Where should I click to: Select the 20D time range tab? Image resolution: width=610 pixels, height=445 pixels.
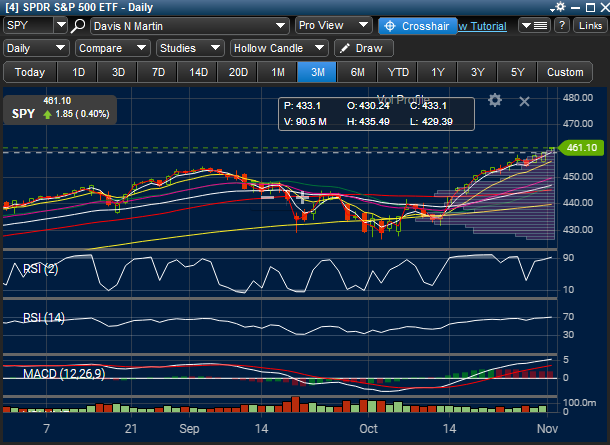coord(238,72)
